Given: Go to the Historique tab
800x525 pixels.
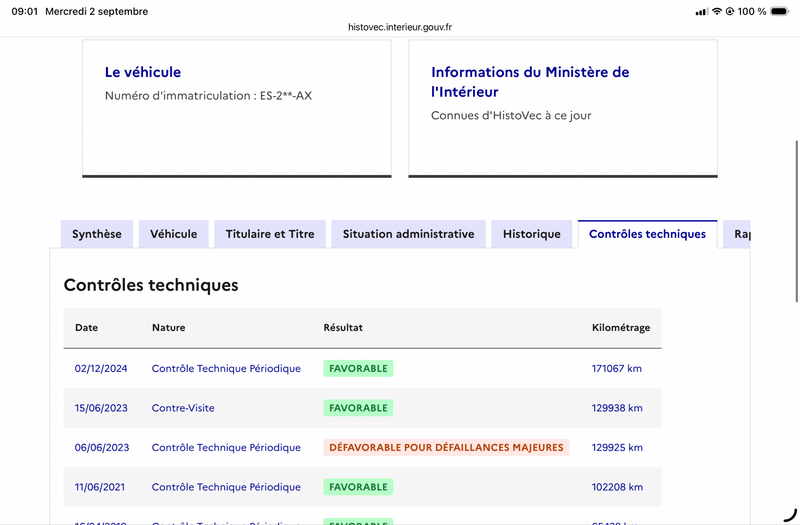Looking at the screenshot, I should click(x=532, y=234).
